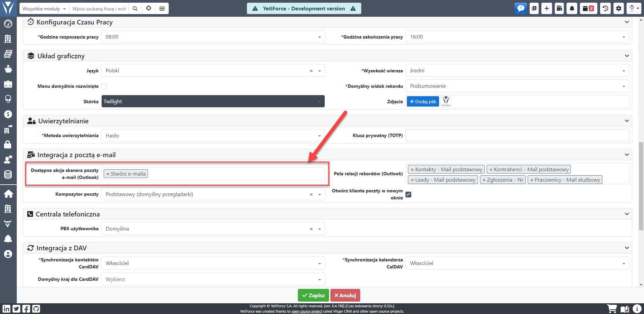Open the user circle sidebar icon
This screenshot has height=314, width=644.
8,254
